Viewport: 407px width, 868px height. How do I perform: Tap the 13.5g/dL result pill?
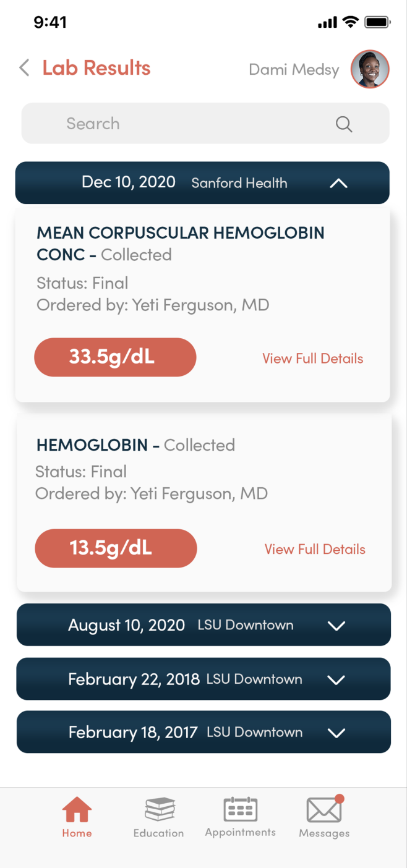pos(116,548)
